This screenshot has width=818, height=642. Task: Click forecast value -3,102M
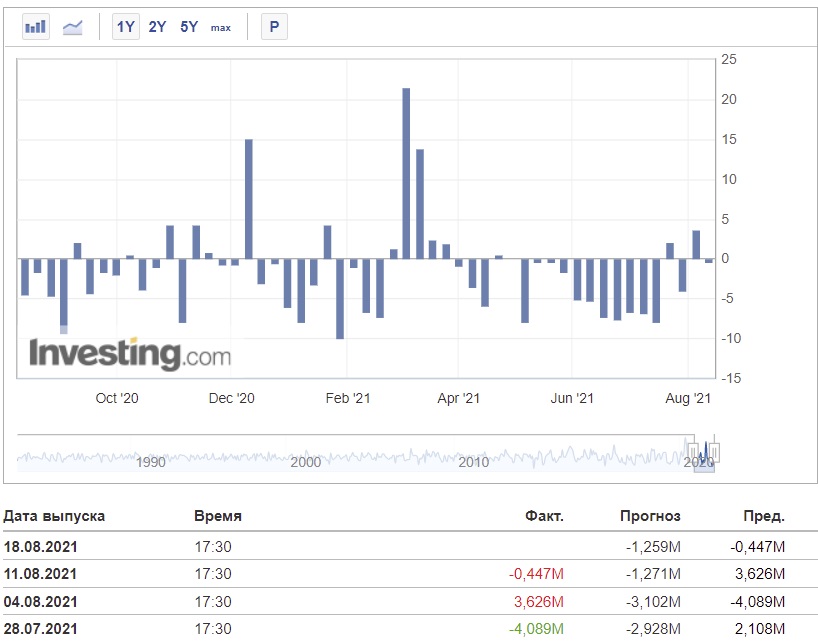tap(653, 601)
